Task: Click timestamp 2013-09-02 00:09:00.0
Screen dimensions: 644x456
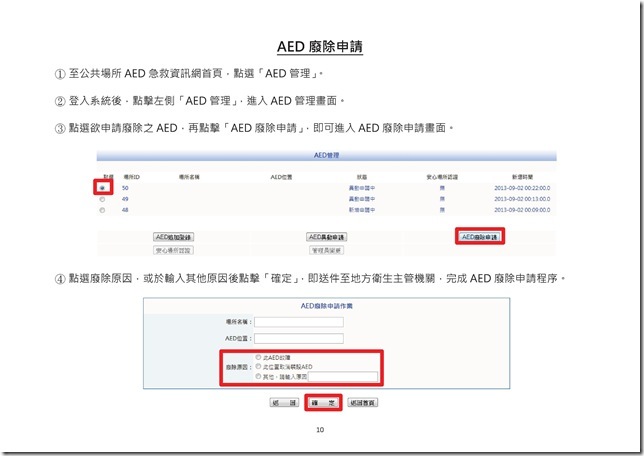Action: coord(522,210)
